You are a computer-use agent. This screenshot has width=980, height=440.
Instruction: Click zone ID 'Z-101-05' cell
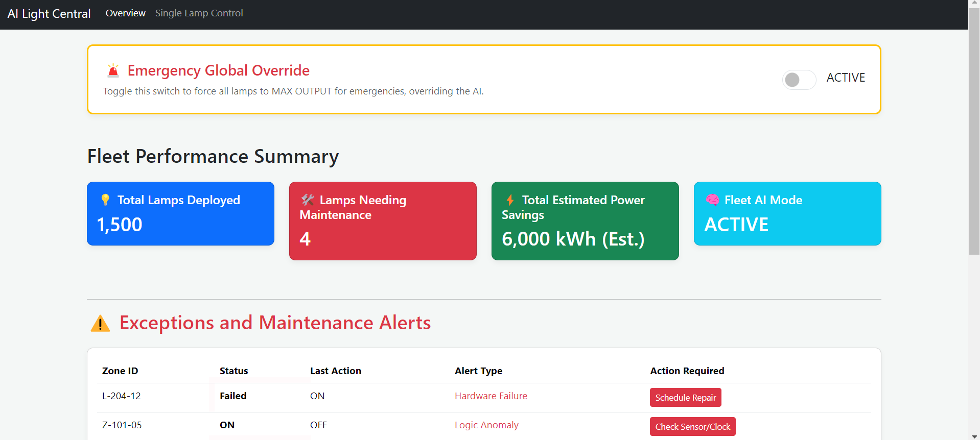click(122, 425)
